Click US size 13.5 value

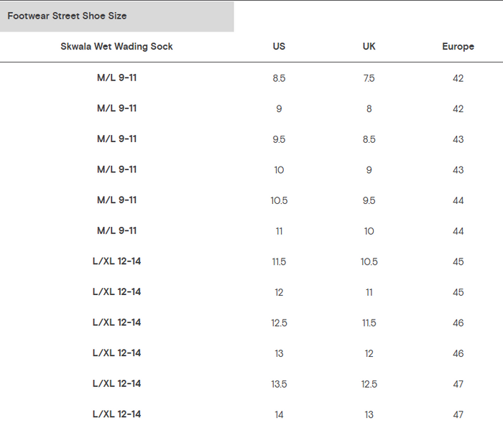(279, 384)
